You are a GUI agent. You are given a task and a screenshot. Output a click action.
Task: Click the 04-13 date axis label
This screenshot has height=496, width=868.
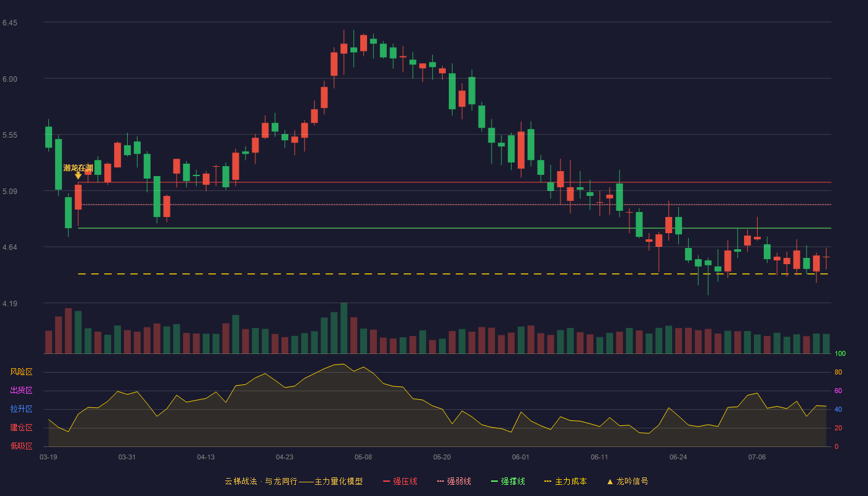(x=206, y=457)
